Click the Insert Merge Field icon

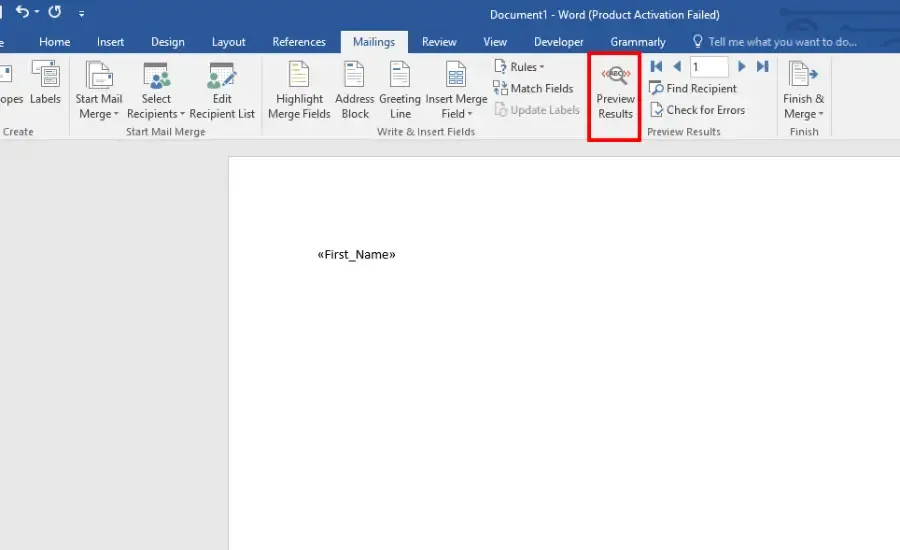coord(456,75)
